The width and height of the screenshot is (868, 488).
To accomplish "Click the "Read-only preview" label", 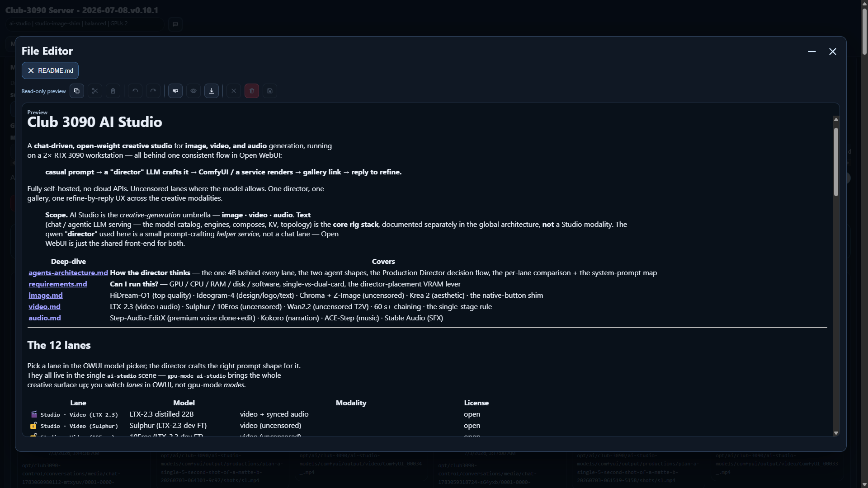I will 43,91.
